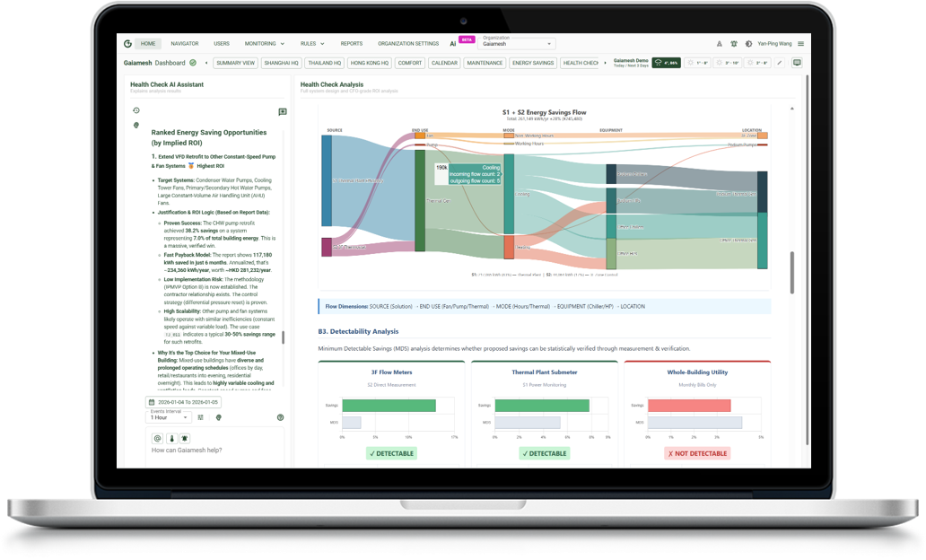This screenshot has width=926, height=560.
Task: Click the alarm button above chat input
Action: coord(185,438)
